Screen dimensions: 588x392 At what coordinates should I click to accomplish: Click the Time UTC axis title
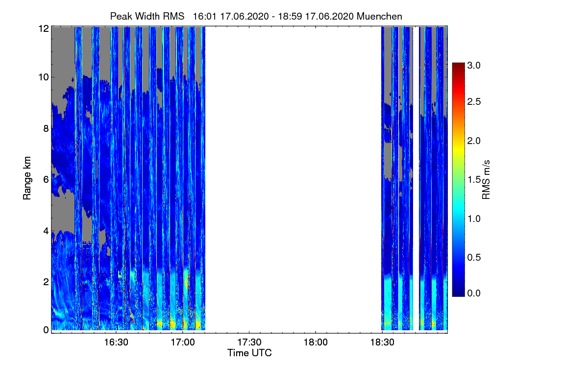click(249, 353)
